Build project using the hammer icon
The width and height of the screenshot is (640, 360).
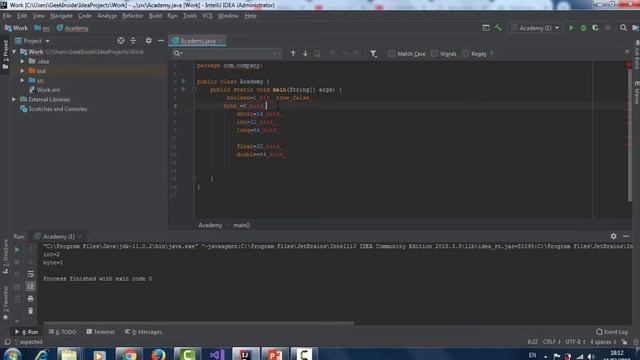(x=498, y=28)
